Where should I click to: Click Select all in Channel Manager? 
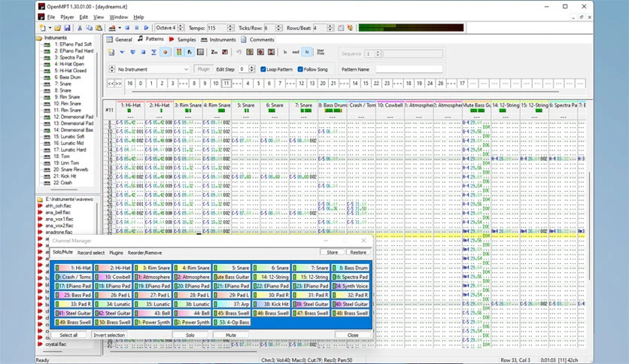click(68, 335)
